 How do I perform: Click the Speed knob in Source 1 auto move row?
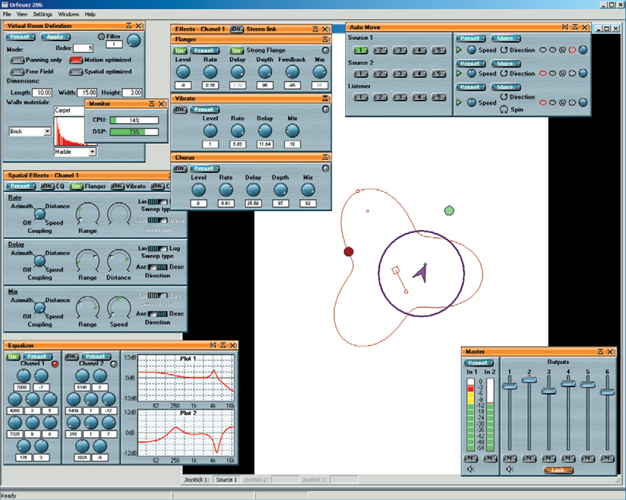(x=471, y=50)
